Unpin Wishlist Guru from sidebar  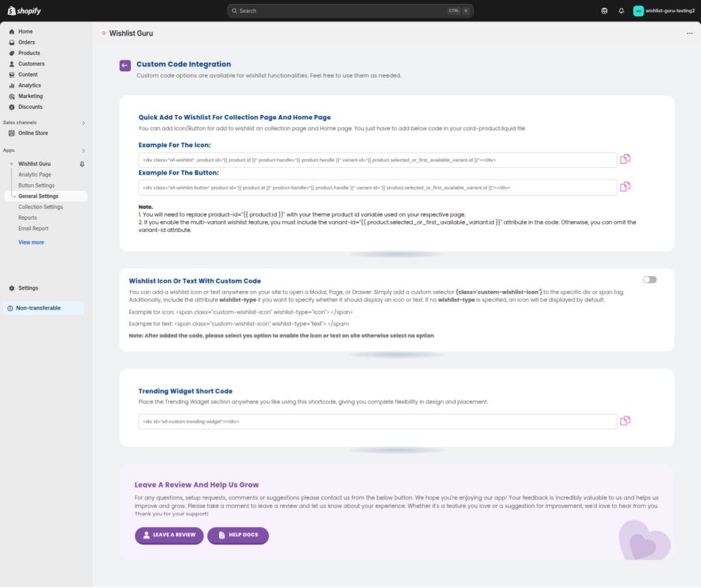click(x=82, y=164)
